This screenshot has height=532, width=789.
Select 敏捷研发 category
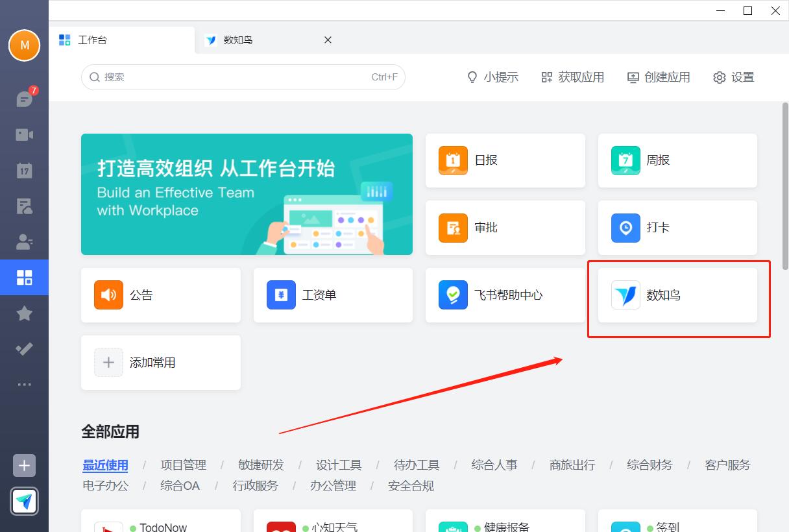261,465
